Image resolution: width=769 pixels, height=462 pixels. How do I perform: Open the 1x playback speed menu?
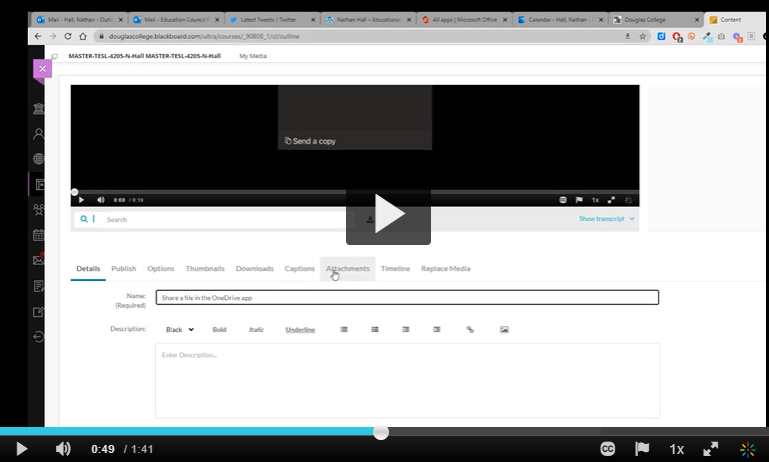[676, 449]
